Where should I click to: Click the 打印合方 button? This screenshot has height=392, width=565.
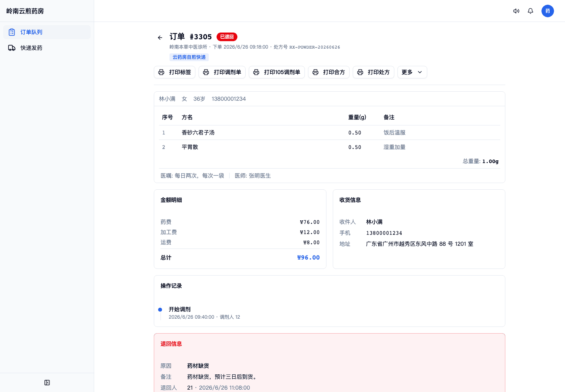pyautogui.click(x=329, y=72)
